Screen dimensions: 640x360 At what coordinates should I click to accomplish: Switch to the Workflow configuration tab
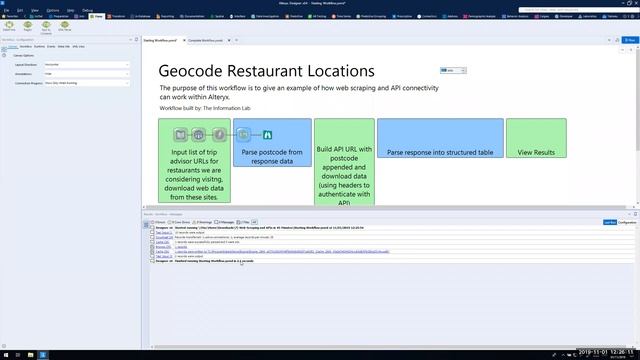point(25,47)
